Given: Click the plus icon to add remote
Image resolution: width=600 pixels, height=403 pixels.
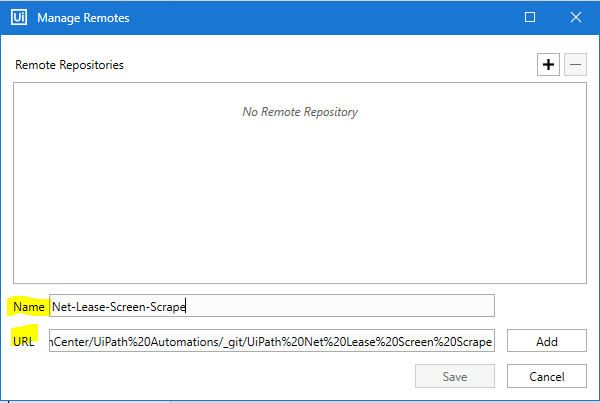Looking at the screenshot, I should 548,64.
